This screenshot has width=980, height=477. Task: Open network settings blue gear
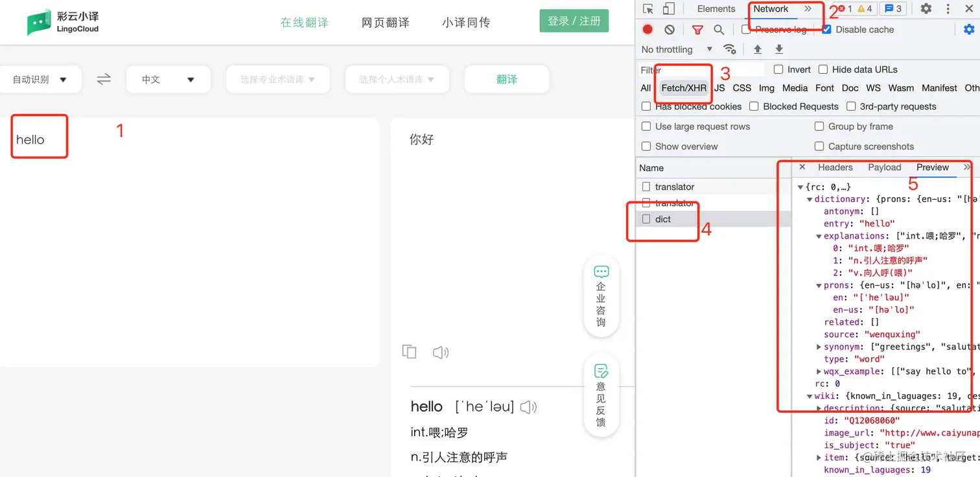click(x=969, y=29)
